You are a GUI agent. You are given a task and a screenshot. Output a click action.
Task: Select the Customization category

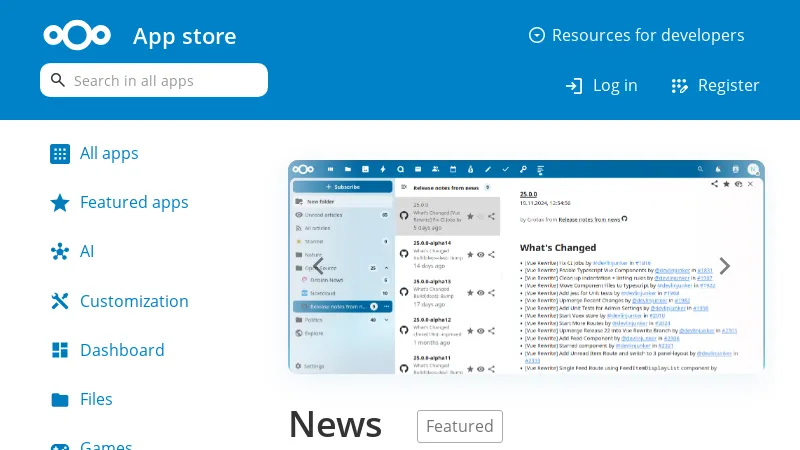pos(134,301)
